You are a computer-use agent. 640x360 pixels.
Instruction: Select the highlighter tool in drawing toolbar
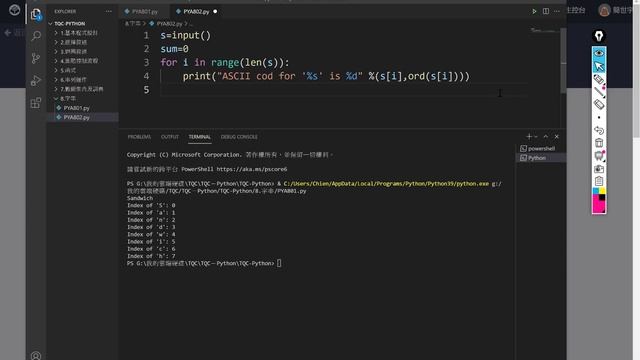(599, 79)
